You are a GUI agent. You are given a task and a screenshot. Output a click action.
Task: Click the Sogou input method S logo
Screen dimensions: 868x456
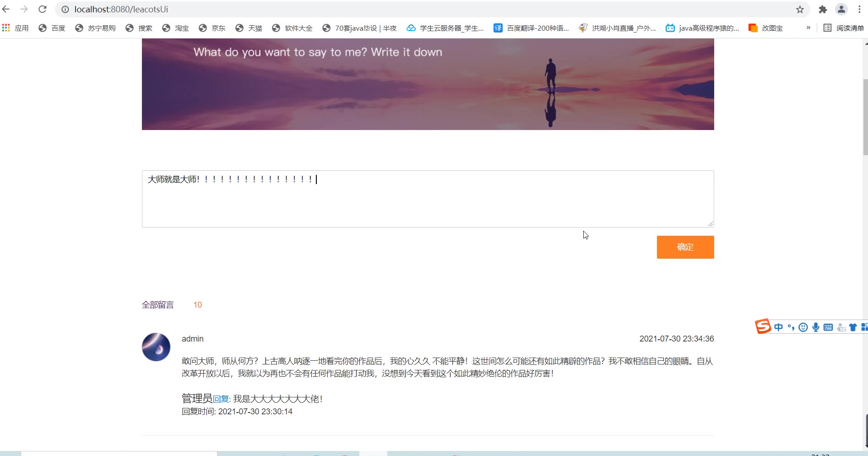(x=763, y=326)
